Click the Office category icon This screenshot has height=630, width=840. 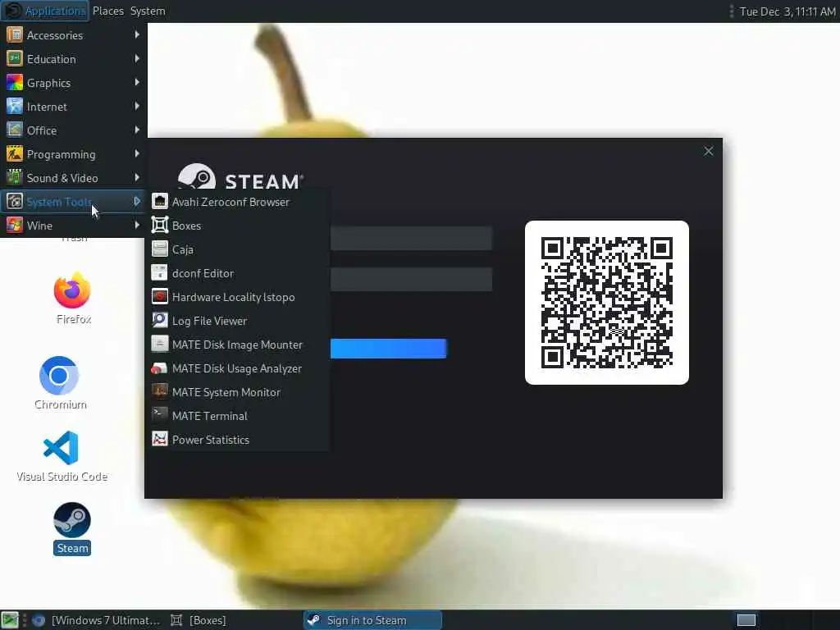coord(15,130)
